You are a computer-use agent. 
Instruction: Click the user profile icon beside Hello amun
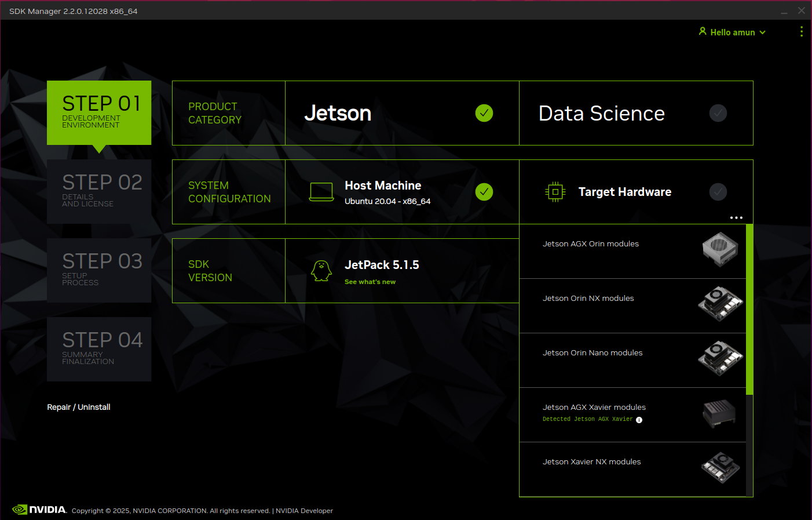tap(703, 31)
